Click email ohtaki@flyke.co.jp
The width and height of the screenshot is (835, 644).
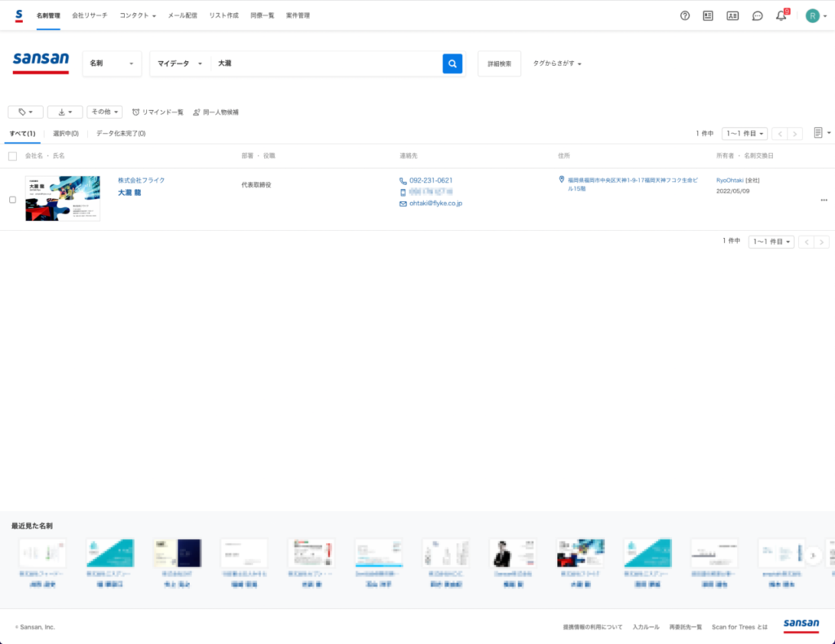pyautogui.click(x=435, y=203)
